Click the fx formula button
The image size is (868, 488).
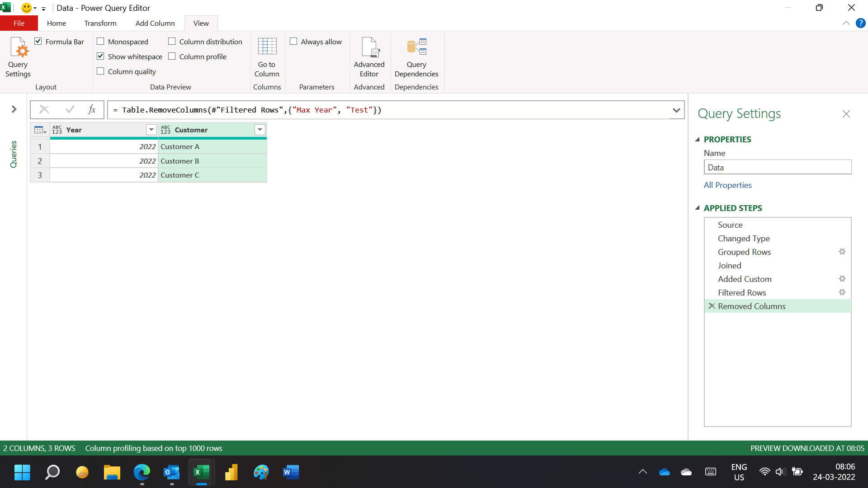pyautogui.click(x=92, y=109)
